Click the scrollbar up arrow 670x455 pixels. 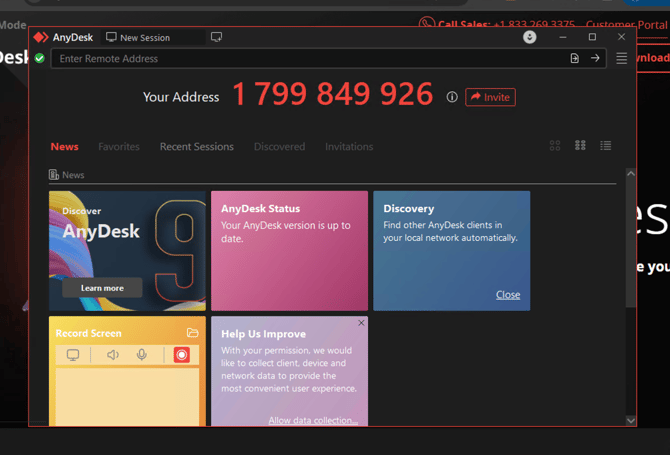[631, 173]
